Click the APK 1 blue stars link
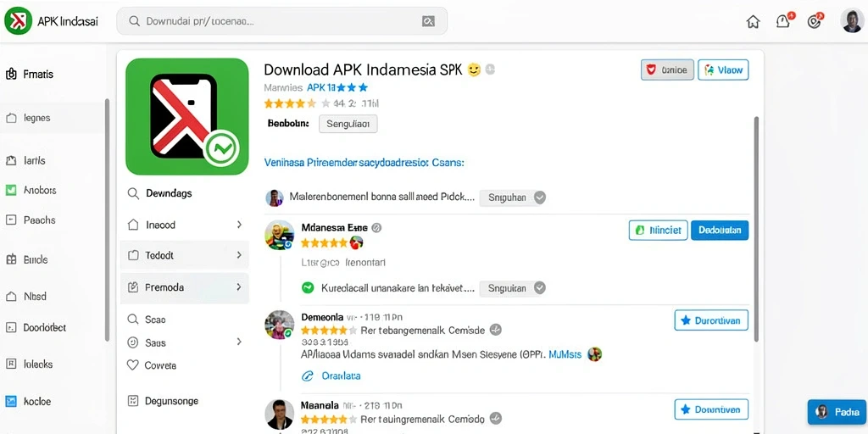The height and width of the screenshot is (434, 868). pos(337,87)
